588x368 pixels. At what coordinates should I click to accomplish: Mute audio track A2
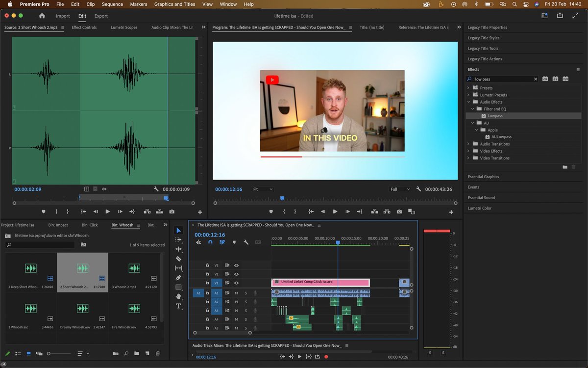[x=236, y=302]
